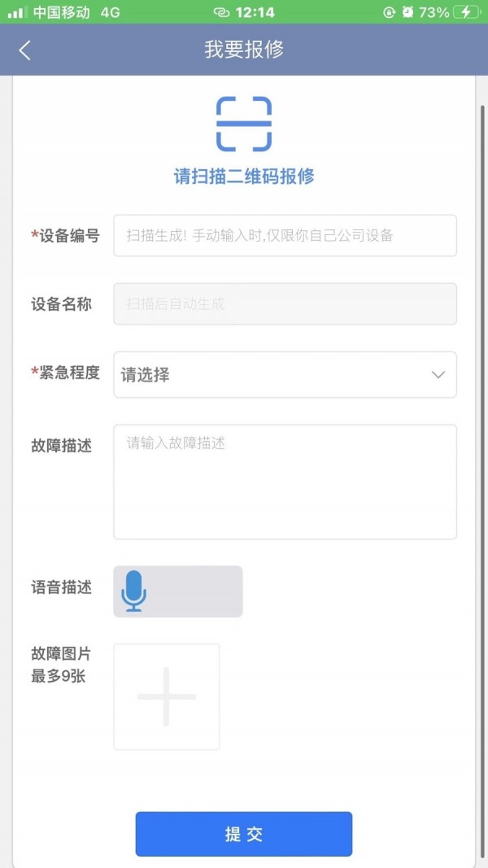Tap the chevron beside 请选择
This screenshot has height=868, width=488.
point(437,375)
